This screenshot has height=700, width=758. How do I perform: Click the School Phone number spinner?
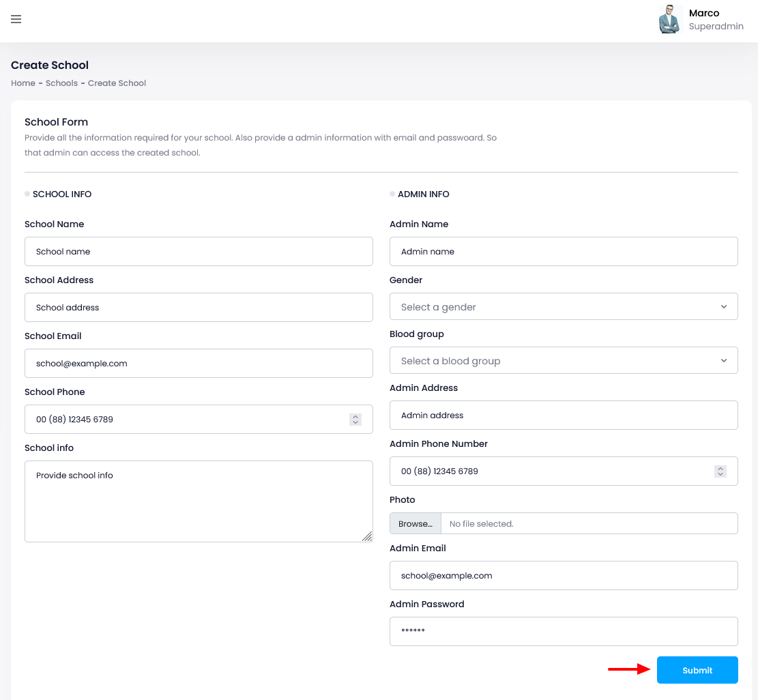coord(355,420)
